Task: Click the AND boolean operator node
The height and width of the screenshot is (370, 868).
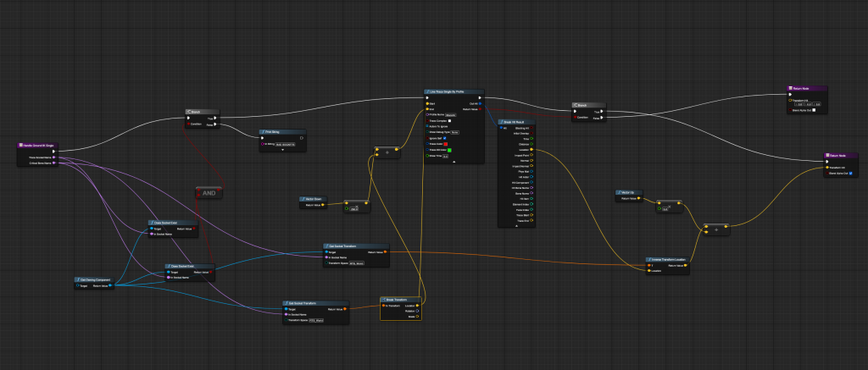Action: [x=208, y=193]
